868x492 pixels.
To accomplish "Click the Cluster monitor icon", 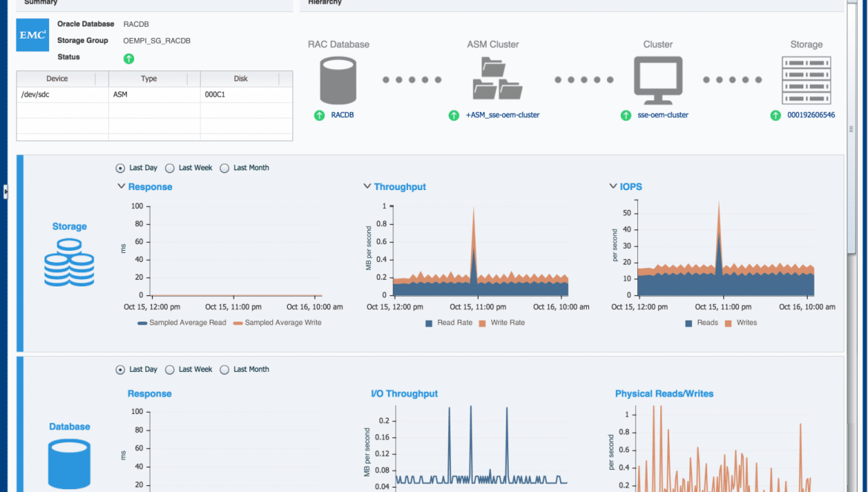I will coord(658,80).
